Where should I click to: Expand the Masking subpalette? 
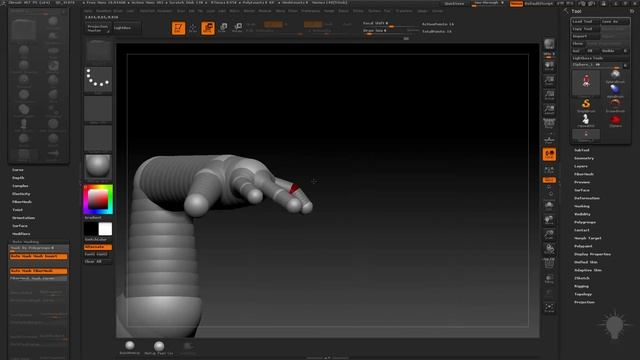click(x=582, y=206)
